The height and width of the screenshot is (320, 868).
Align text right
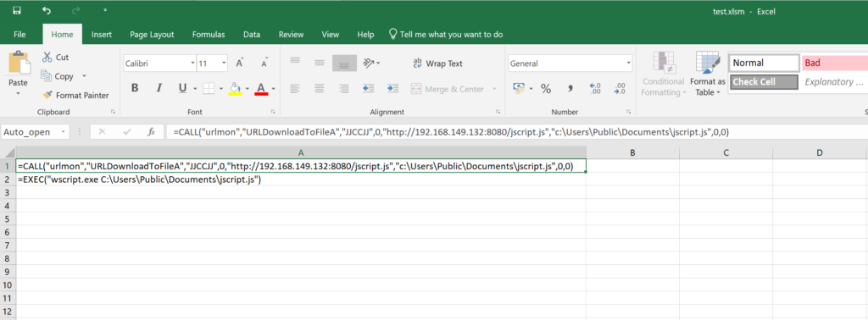(x=344, y=88)
